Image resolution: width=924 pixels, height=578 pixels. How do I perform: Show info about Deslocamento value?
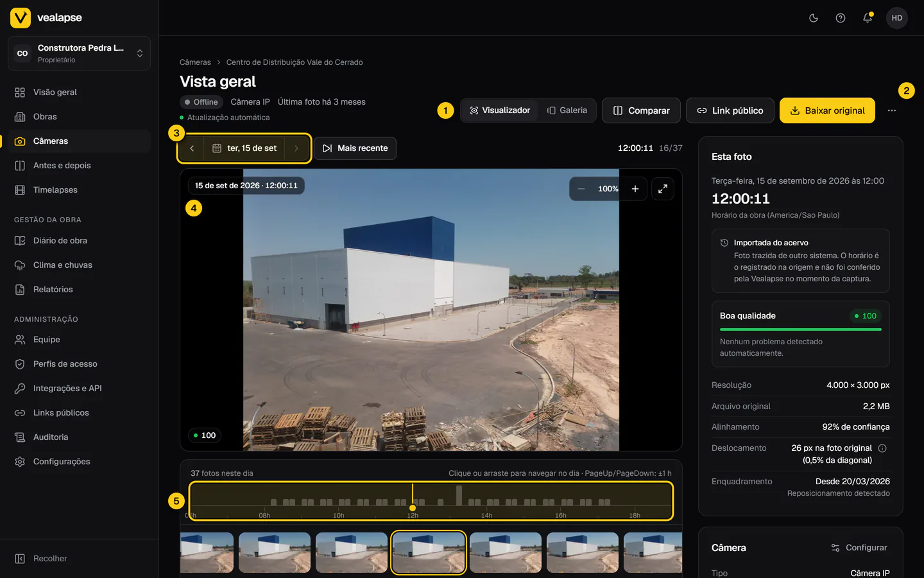coord(882,448)
